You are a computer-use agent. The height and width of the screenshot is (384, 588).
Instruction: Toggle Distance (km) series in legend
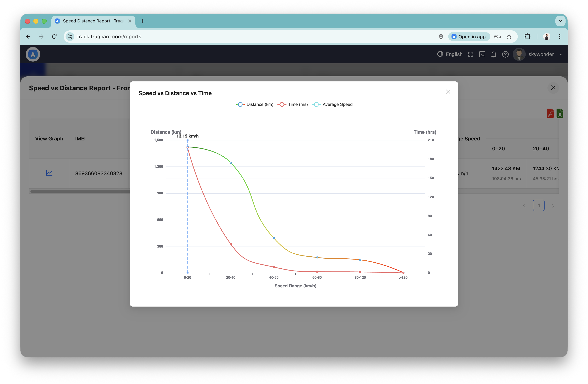pyautogui.click(x=255, y=104)
